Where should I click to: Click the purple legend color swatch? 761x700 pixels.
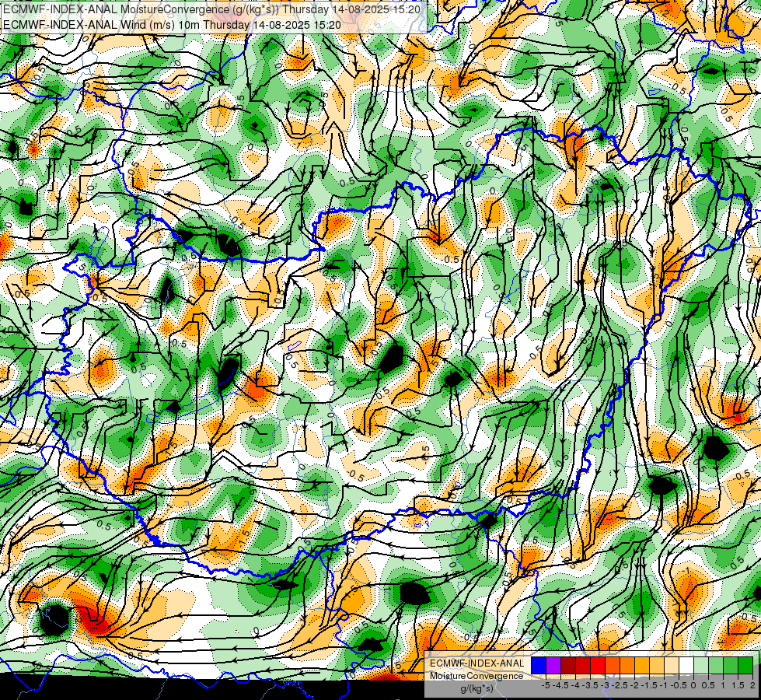coord(553,666)
